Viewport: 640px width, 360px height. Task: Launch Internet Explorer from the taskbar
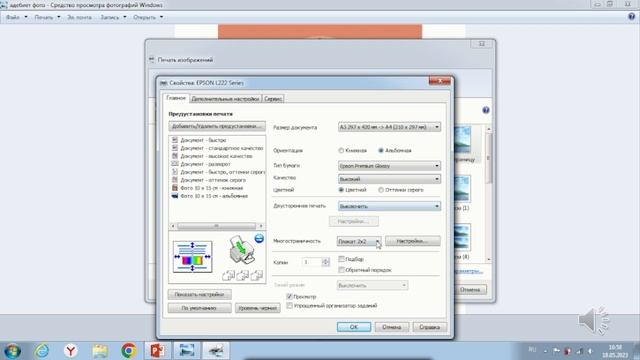coord(42,351)
